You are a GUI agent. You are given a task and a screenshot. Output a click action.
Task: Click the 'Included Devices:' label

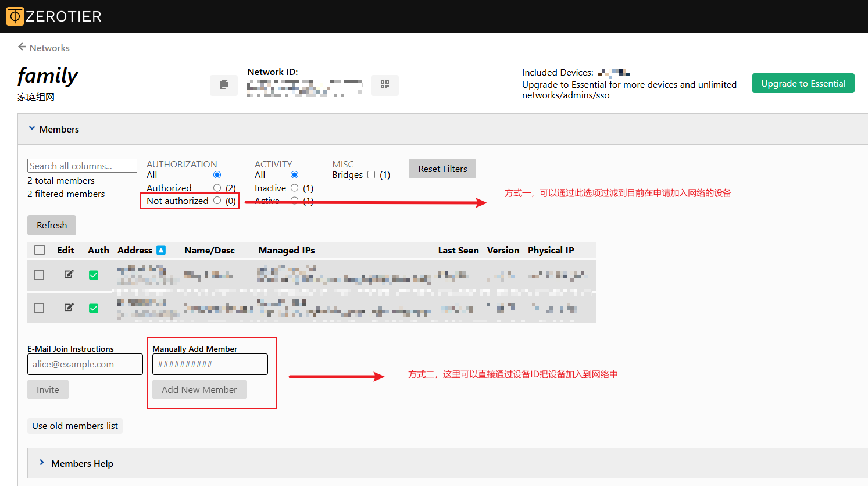tap(558, 73)
